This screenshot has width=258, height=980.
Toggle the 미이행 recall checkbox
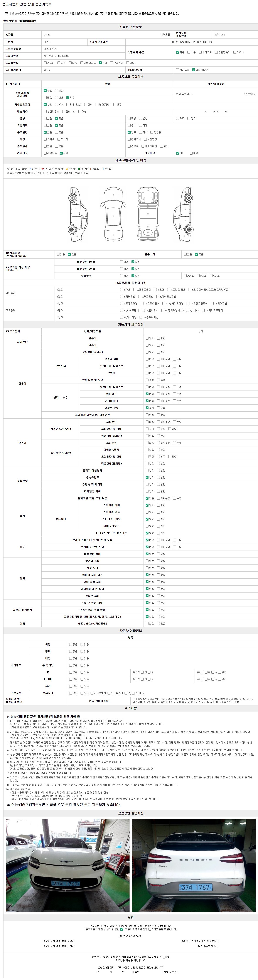click(177, 153)
